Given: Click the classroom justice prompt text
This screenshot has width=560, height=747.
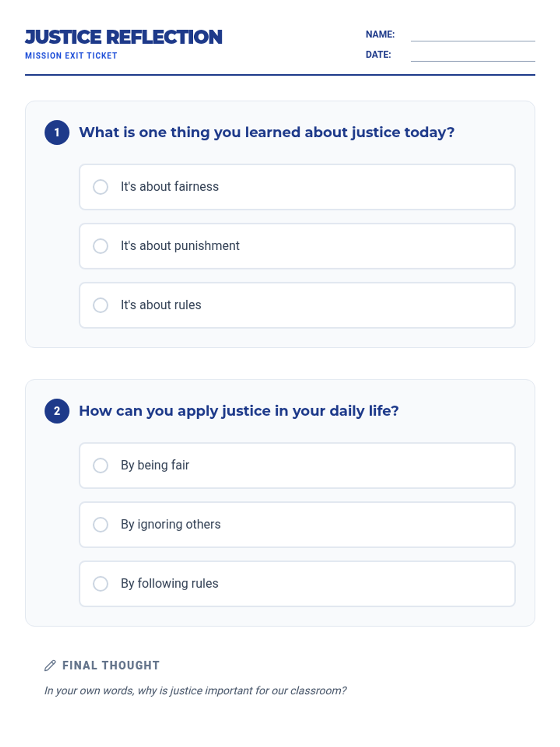Looking at the screenshot, I should pyautogui.click(x=195, y=691).
